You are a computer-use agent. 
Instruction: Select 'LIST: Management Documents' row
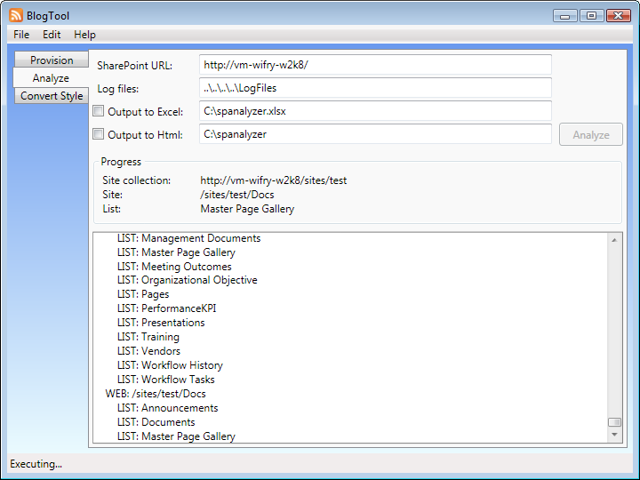(189, 238)
